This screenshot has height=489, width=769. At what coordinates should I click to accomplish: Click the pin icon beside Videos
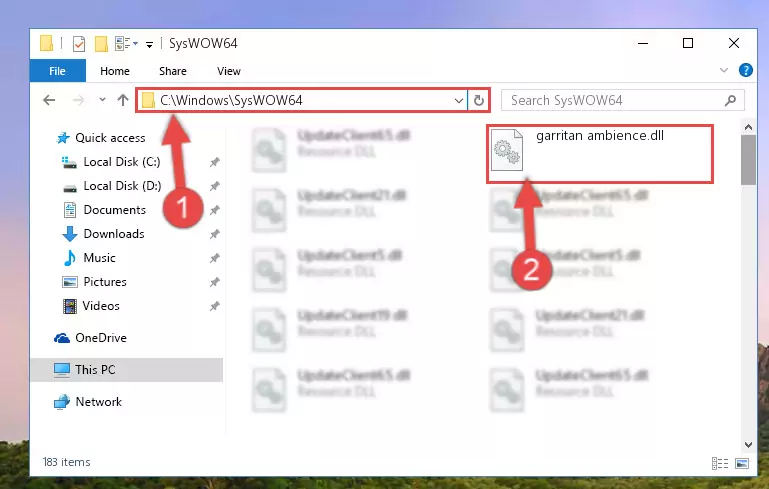(x=214, y=306)
